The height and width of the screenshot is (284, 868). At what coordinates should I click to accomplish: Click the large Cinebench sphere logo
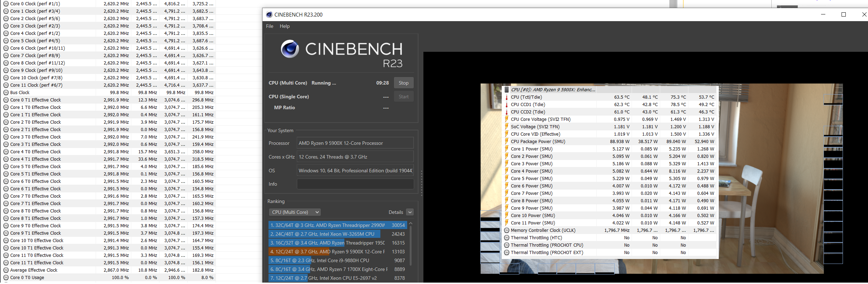(290, 49)
